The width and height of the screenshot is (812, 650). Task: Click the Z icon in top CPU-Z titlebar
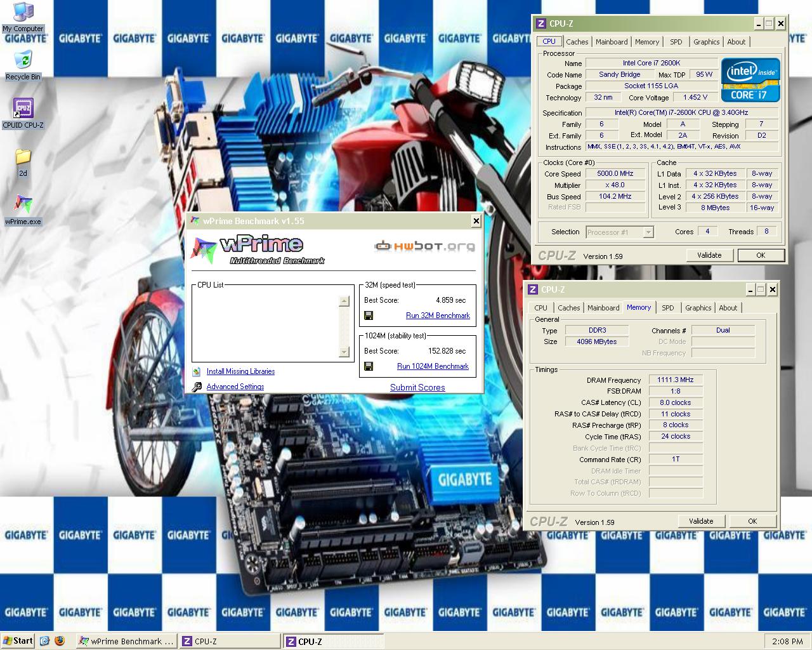[541, 23]
